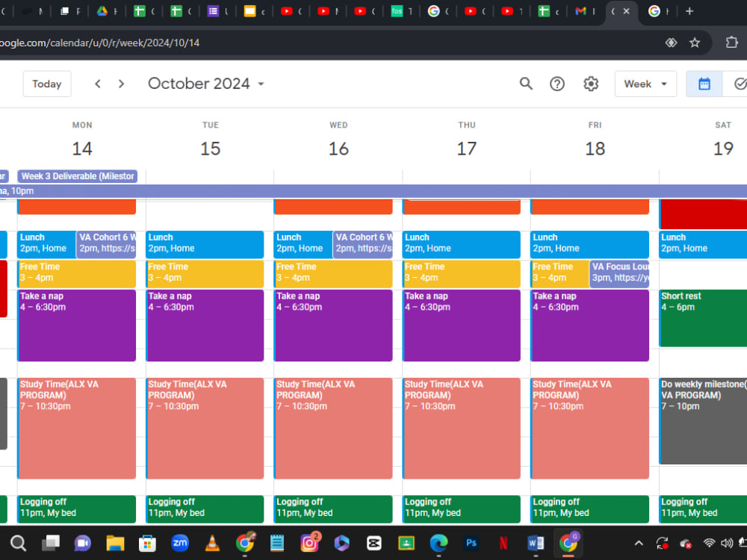This screenshot has width=747, height=560.
Task: Close the current calendar tab
Action: [x=627, y=11]
